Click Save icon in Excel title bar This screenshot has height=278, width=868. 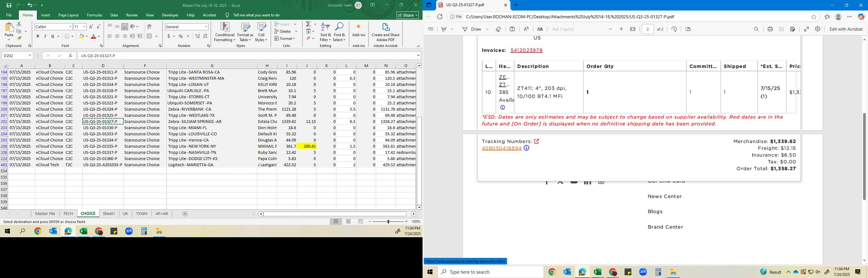(x=9, y=5)
